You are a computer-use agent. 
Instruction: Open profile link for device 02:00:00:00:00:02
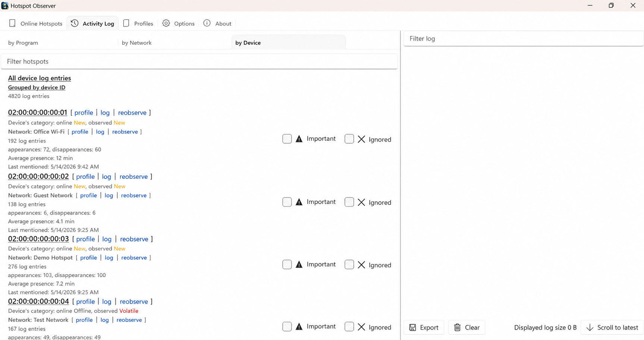pos(85,177)
